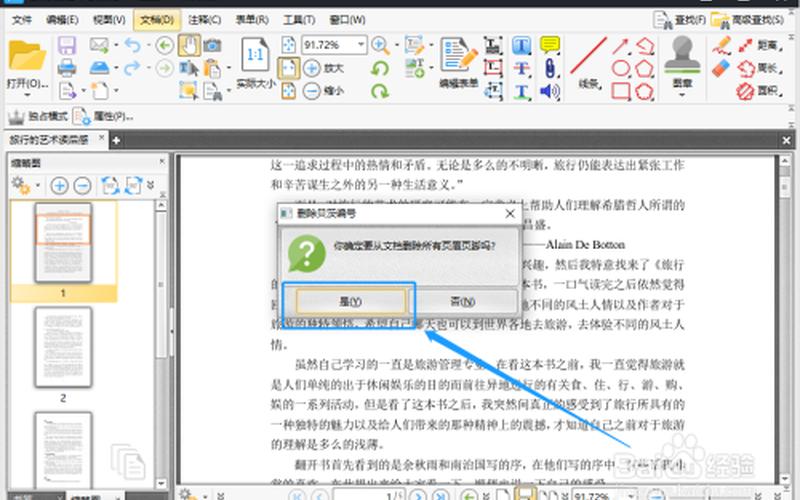This screenshot has width=800, height=500.
Task: Click the Email envelope icon
Action: tap(99, 45)
